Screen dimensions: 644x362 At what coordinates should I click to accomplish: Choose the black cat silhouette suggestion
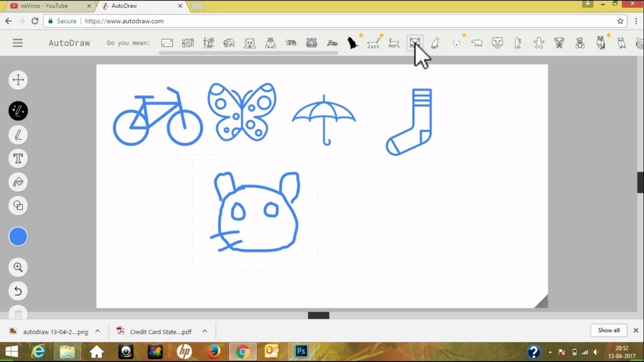353,43
